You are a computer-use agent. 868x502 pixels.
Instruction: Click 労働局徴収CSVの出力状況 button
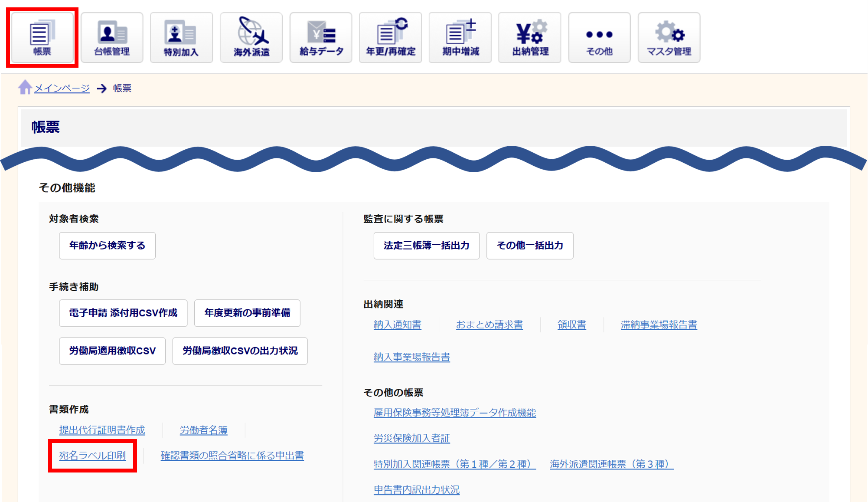240,351
